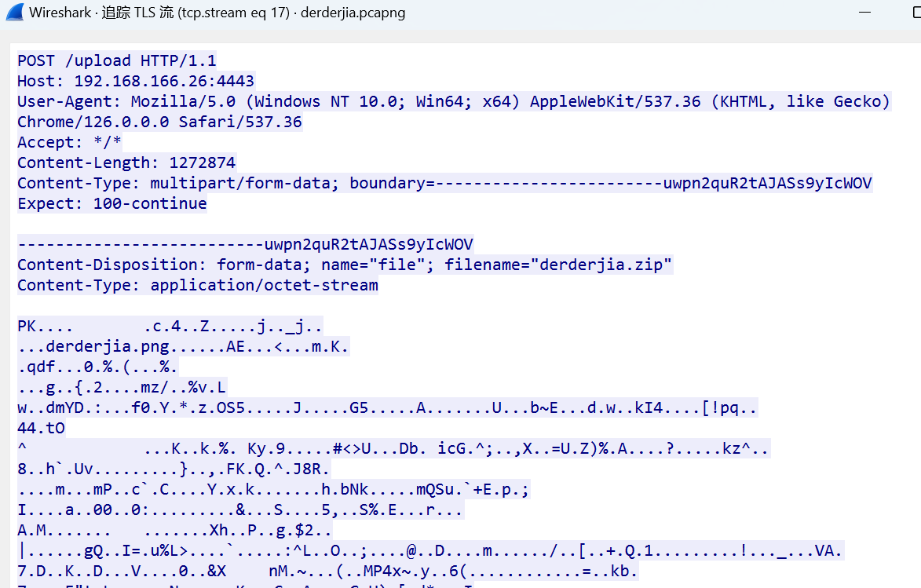Click the '...g..{.2....mz/..%v.L' data line
The height and width of the screenshot is (588, 921).
[x=122, y=388]
